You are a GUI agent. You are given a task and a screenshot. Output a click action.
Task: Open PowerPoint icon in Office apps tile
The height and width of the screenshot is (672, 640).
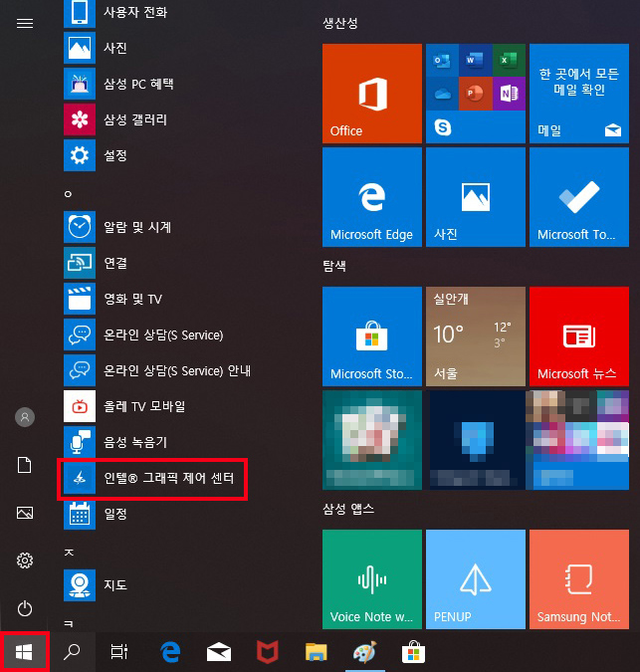click(x=475, y=94)
